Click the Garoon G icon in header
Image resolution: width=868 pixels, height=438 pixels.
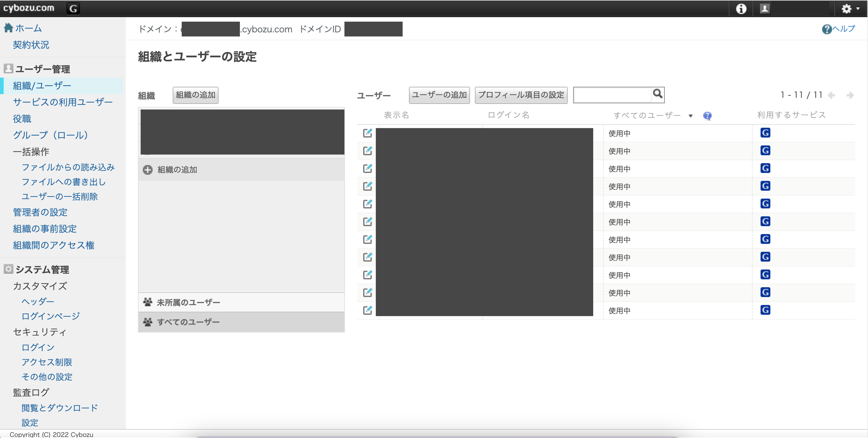[x=73, y=8]
